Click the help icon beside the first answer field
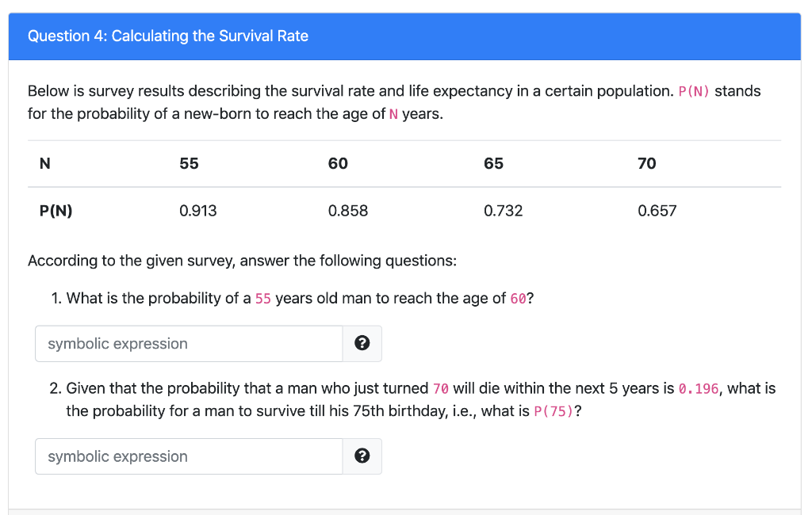The height and width of the screenshot is (515, 812). (362, 343)
